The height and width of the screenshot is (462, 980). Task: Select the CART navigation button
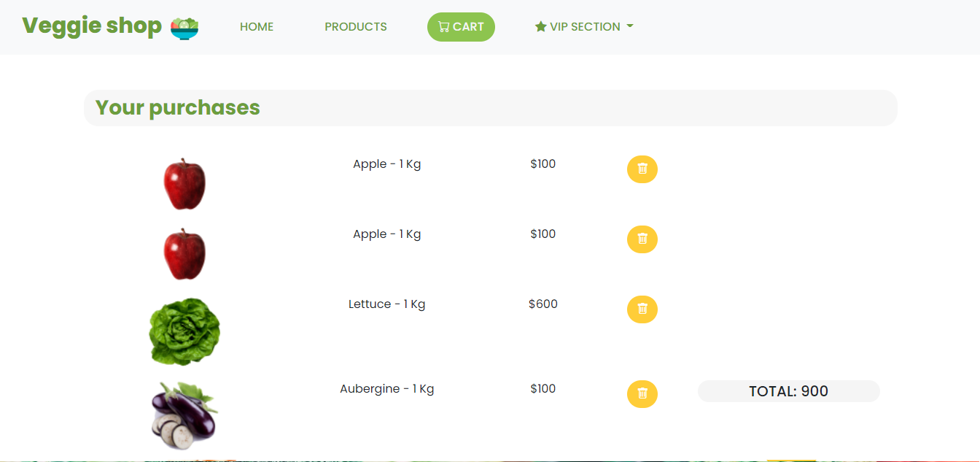pyautogui.click(x=461, y=27)
